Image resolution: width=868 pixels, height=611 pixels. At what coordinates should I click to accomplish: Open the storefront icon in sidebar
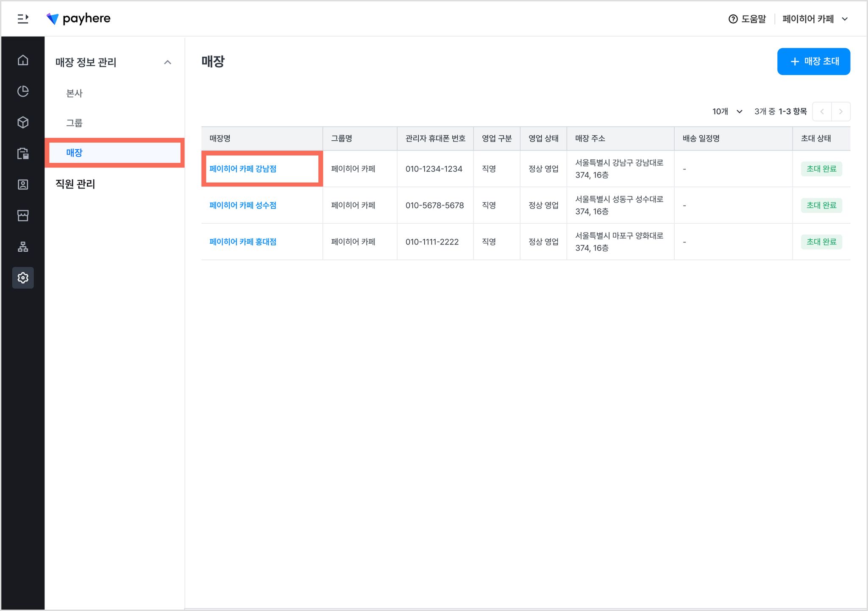pos(23,216)
